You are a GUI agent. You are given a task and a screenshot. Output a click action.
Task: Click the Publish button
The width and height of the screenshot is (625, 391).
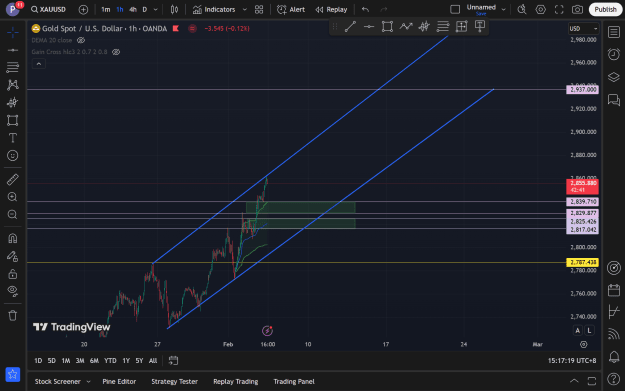pyautogui.click(x=605, y=10)
